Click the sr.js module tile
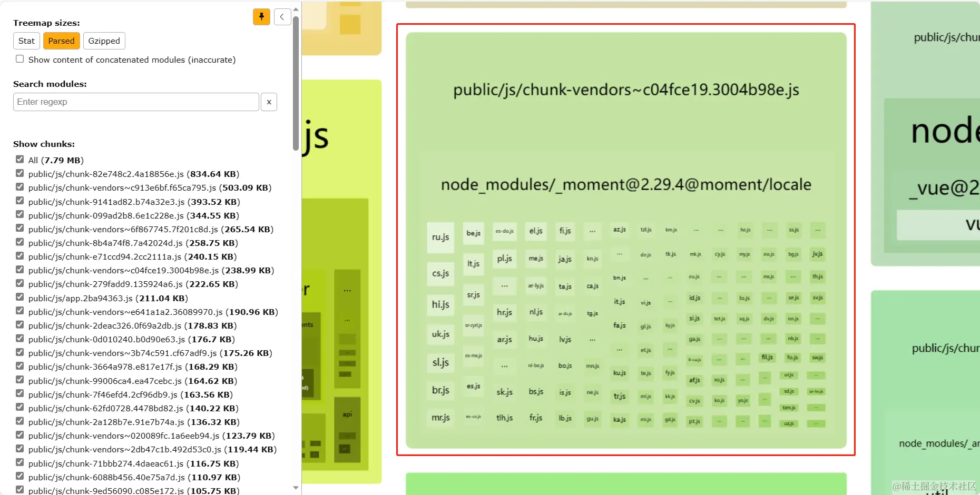The width and height of the screenshot is (980, 495). 474,295
